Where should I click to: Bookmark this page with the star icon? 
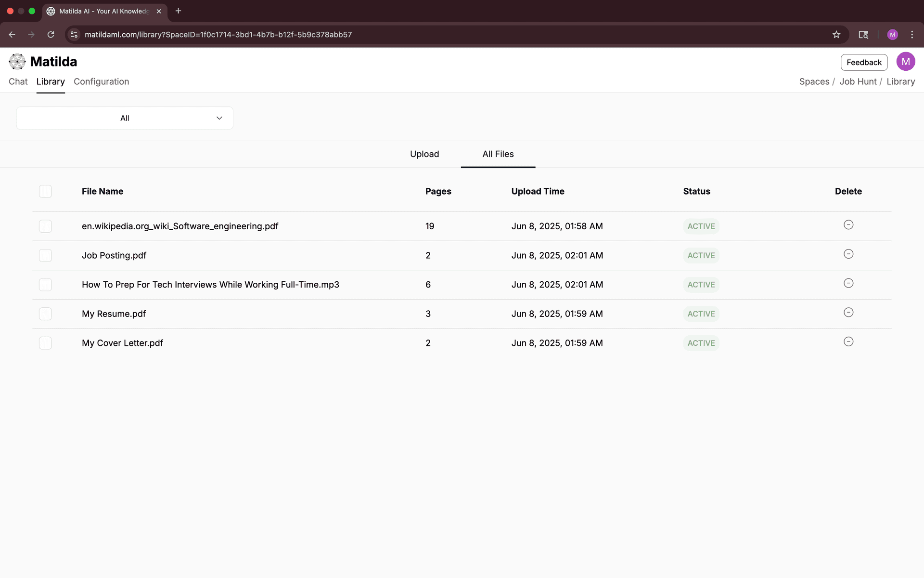836,34
